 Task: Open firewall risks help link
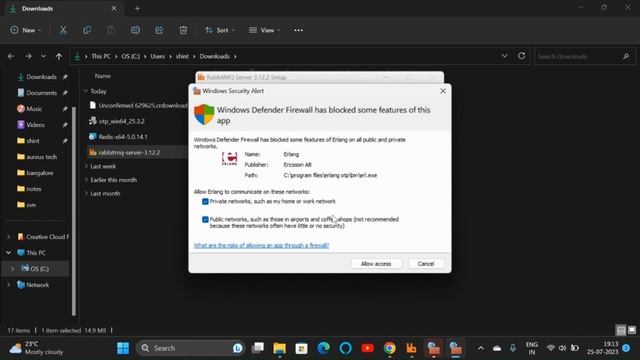click(x=261, y=245)
